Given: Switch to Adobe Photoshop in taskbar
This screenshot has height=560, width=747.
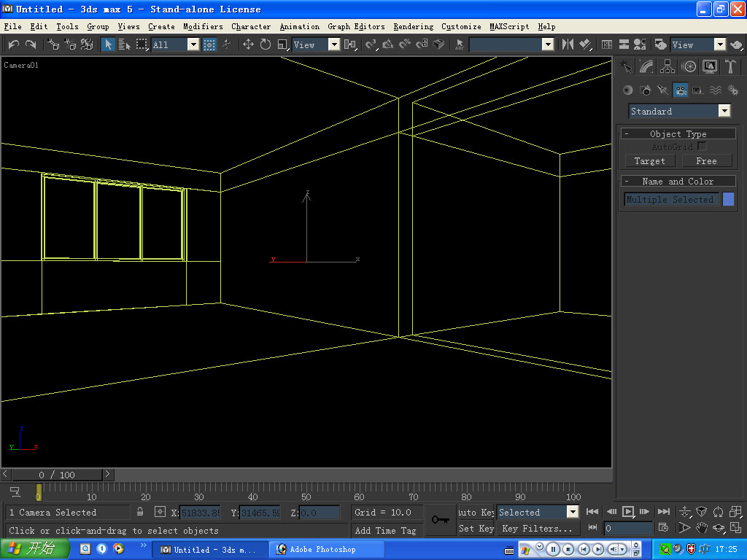Looking at the screenshot, I should tap(328, 550).
